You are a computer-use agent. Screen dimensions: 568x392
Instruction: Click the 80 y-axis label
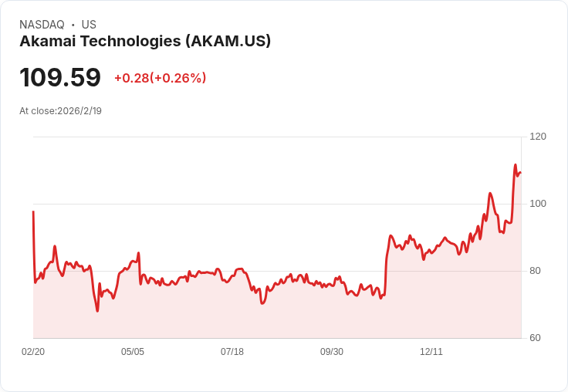[x=536, y=271]
